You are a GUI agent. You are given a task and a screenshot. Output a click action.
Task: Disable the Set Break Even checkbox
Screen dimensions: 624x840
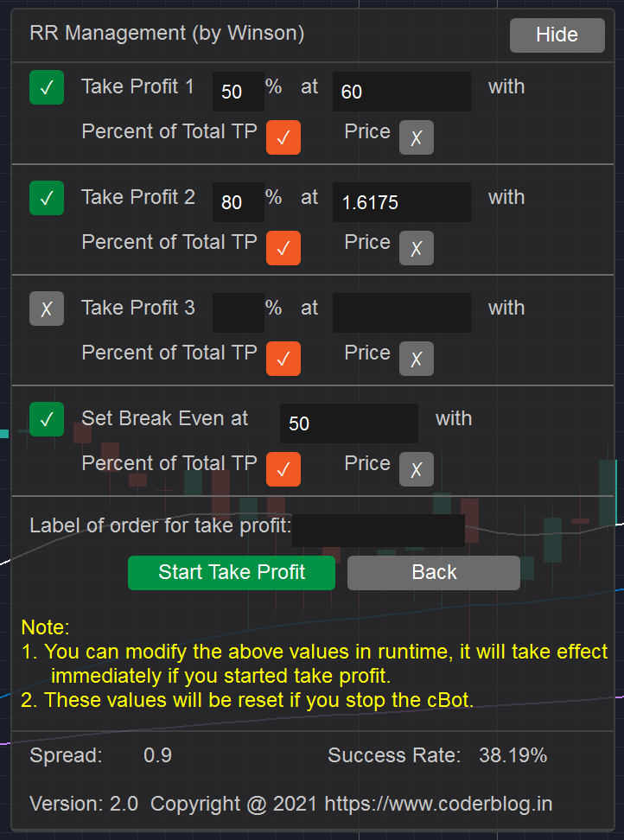[x=47, y=419]
